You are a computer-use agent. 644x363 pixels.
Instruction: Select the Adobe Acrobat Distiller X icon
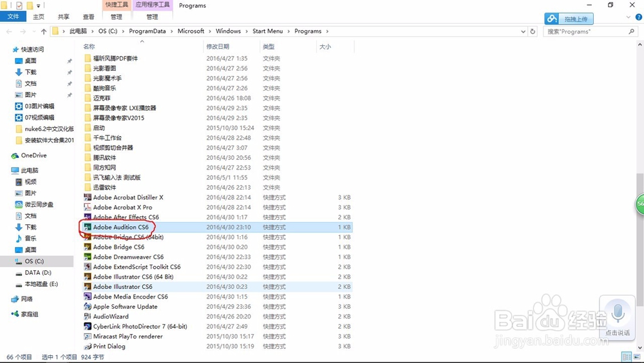[88, 197]
